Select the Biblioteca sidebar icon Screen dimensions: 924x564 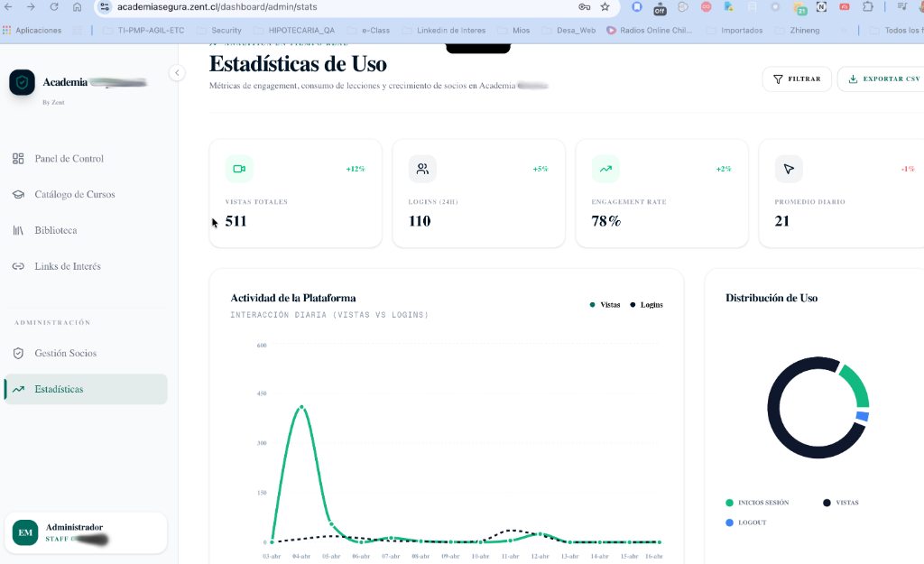pyautogui.click(x=18, y=230)
